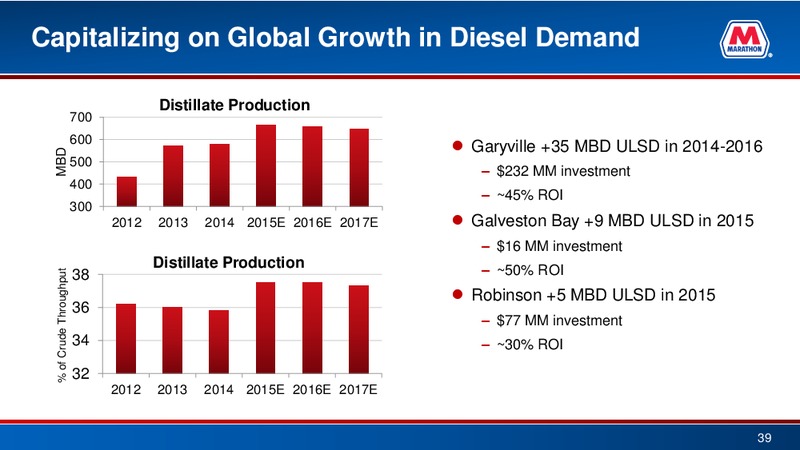Select the '$77 MM investment' sub-bullet
Screen dimensions: 800x450
[x=559, y=320]
